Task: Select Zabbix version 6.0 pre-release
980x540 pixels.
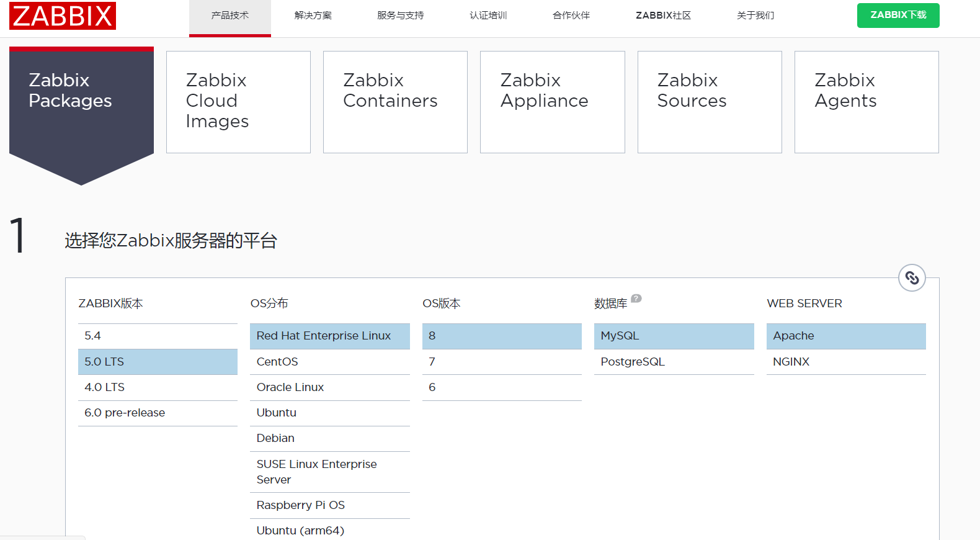Action: coord(158,413)
